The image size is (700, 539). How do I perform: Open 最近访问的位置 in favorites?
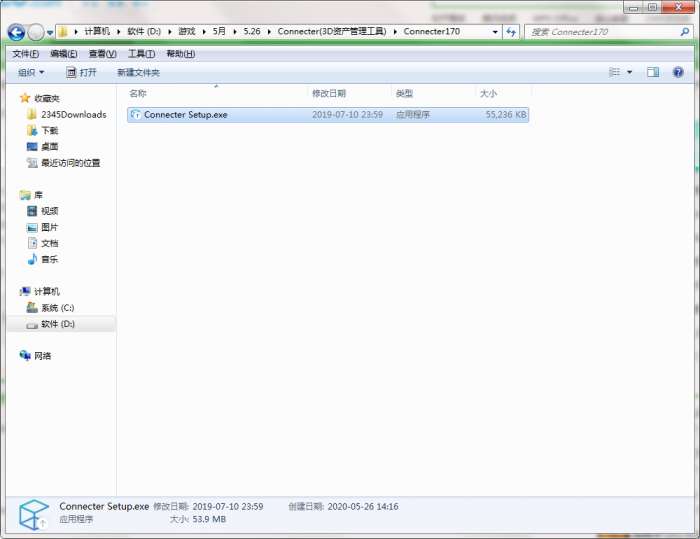click(71, 163)
